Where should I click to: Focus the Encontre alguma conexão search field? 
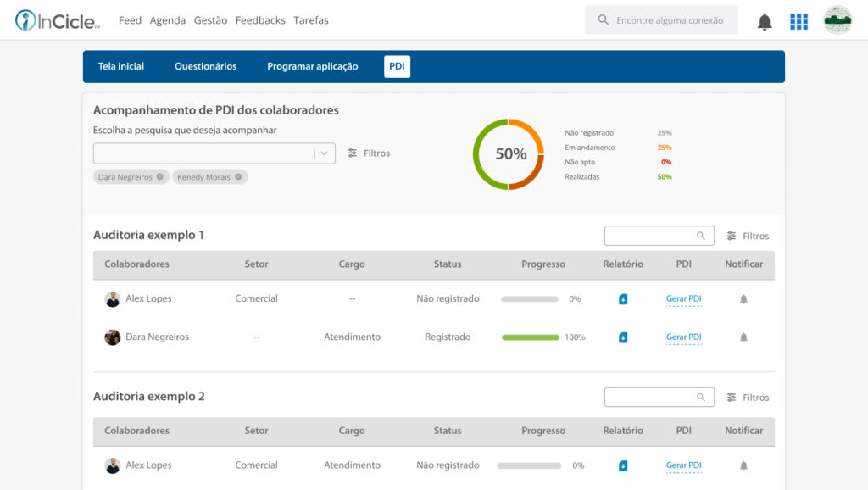click(x=661, y=20)
